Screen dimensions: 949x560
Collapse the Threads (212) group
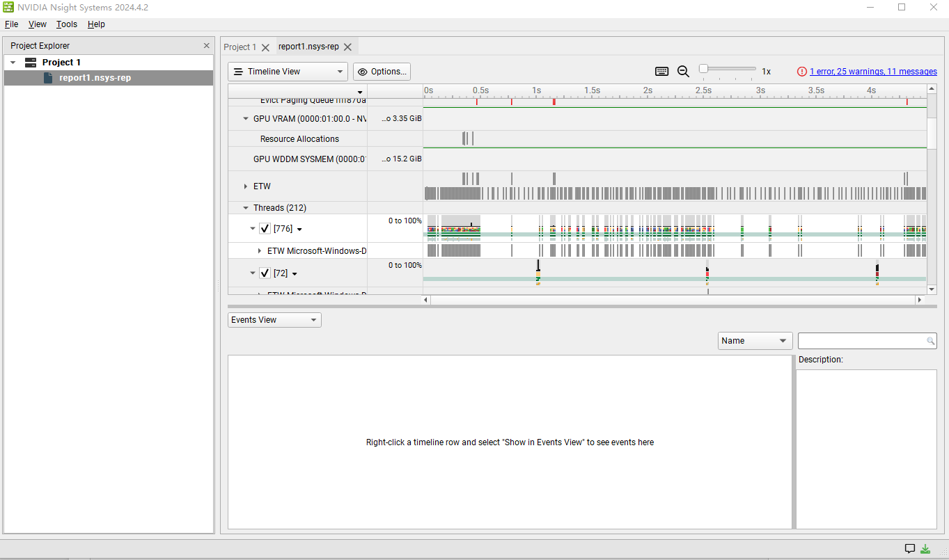(246, 208)
